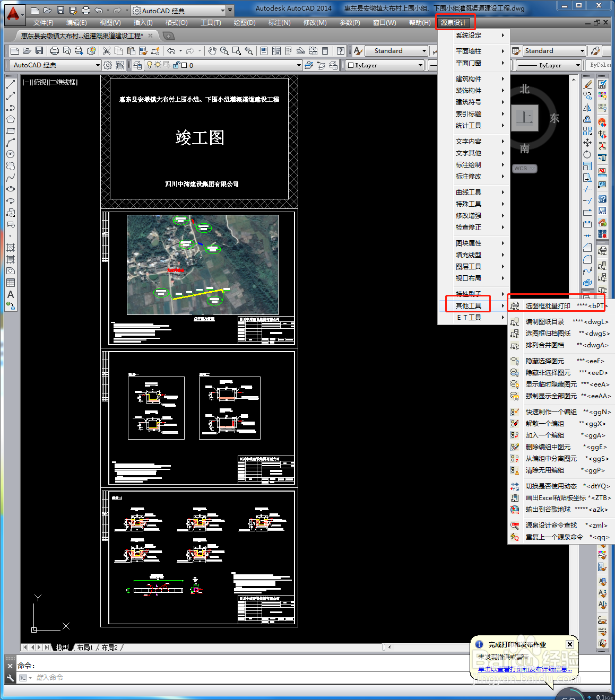
Task: Toggle the layer 0 lock icon
Action: tap(176, 65)
